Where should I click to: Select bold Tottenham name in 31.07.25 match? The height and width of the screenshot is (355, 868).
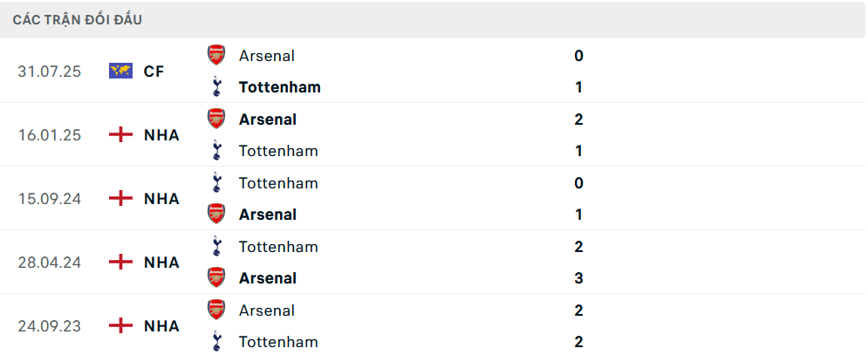coord(279,87)
